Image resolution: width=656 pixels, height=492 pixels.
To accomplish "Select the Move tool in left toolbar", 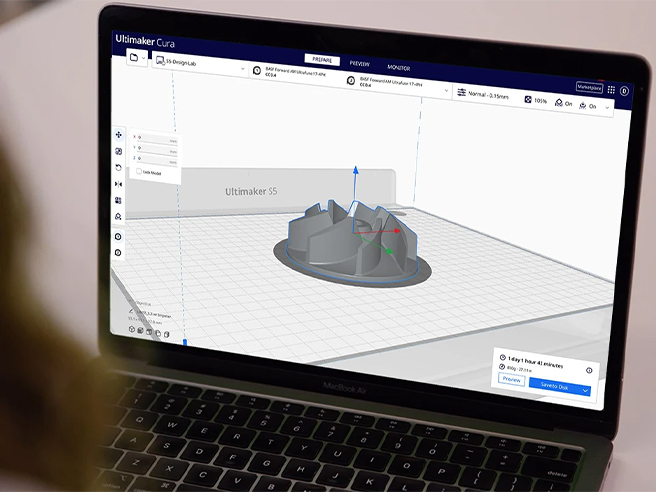I will 119,134.
